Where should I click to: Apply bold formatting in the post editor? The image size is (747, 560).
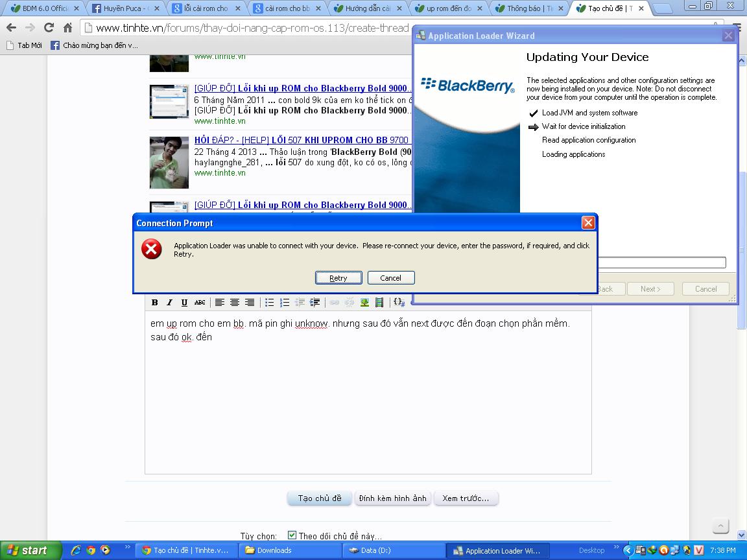click(155, 303)
